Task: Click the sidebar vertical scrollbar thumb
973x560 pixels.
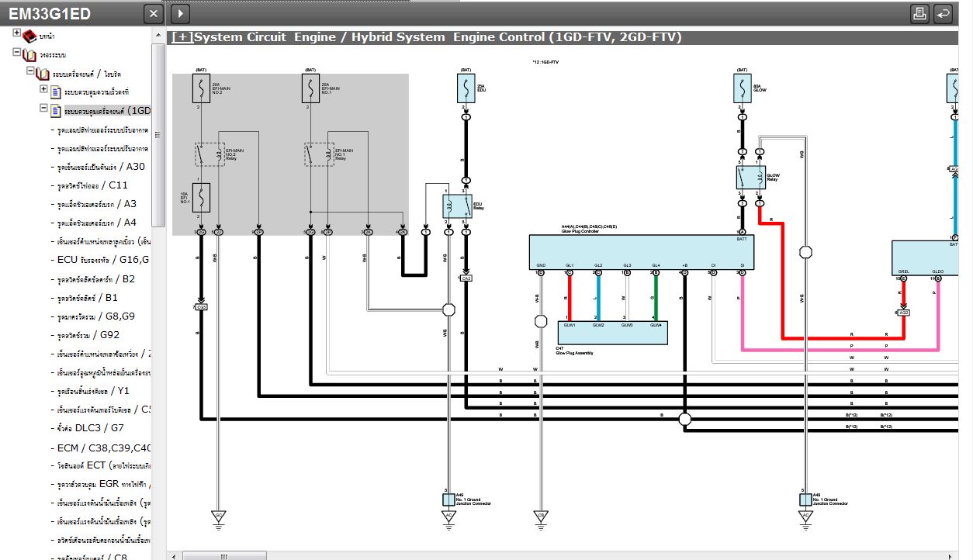Action: coord(158,135)
